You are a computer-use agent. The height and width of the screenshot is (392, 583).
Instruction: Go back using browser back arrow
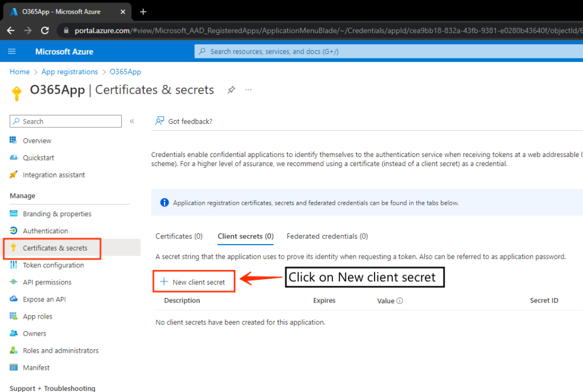pos(11,31)
